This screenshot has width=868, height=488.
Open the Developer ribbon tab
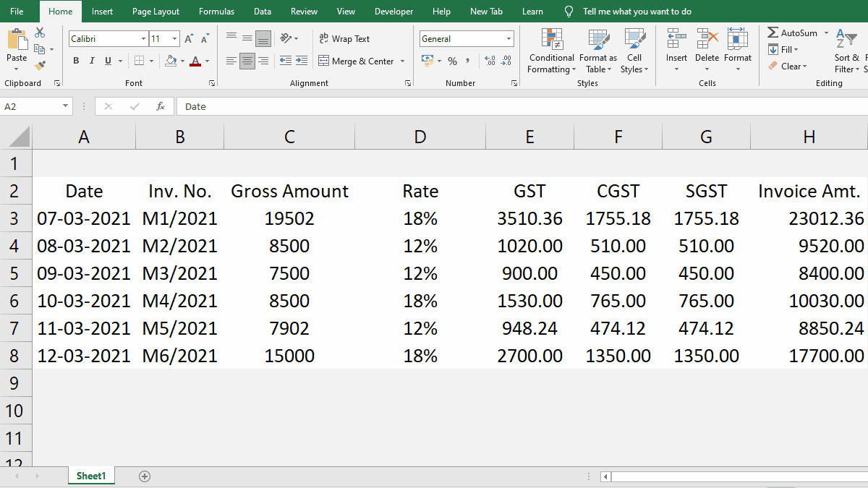click(x=393, y=11)
